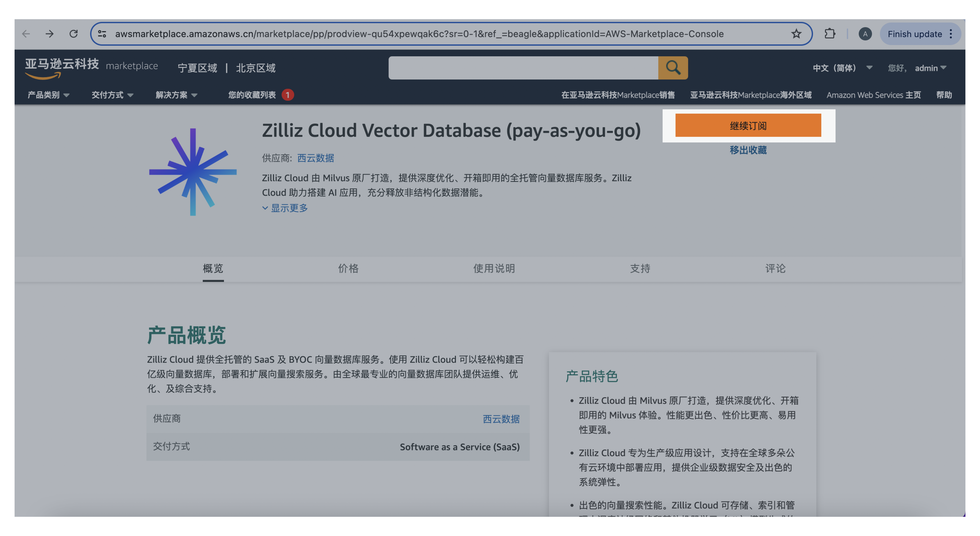The height and width of the screenshot is (536, 980).
Task: Switch to the 价格 tab
Action: point(348,269)
